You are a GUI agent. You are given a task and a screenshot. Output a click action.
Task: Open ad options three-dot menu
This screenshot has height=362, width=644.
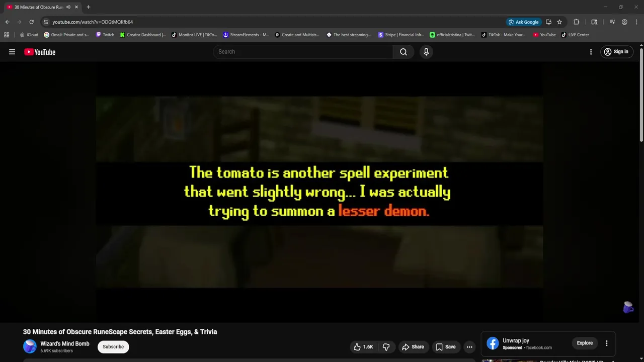pyautogui.click(x=606, y=343)
